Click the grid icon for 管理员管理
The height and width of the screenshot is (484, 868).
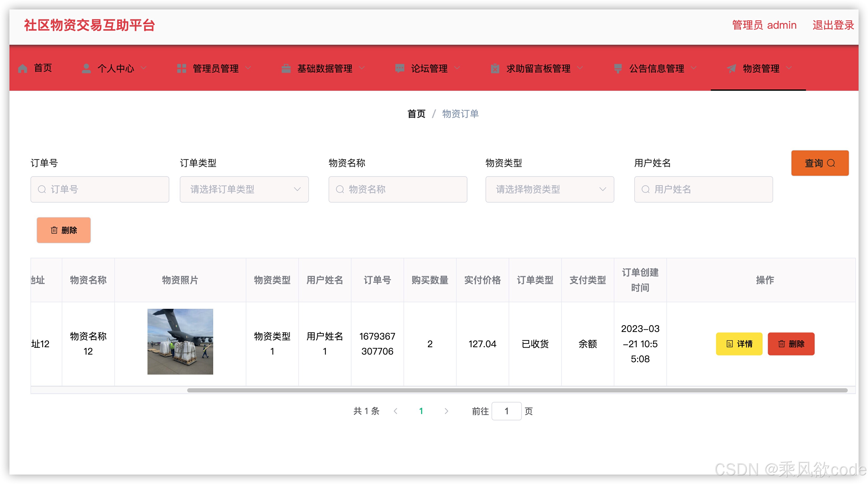pyautogui.click(x=181, y=68)
